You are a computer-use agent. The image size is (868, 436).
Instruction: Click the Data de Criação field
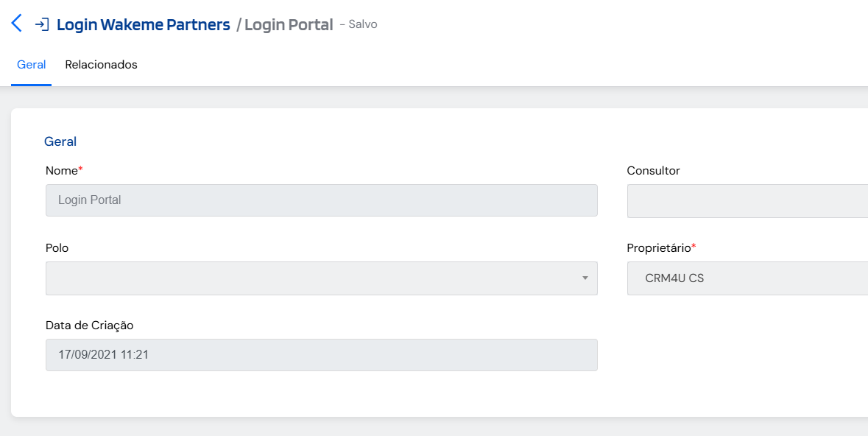tap(322, 354)
